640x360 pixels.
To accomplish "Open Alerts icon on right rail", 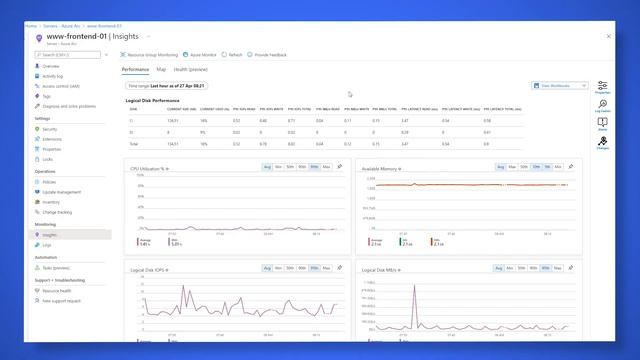I will (602, 124).
